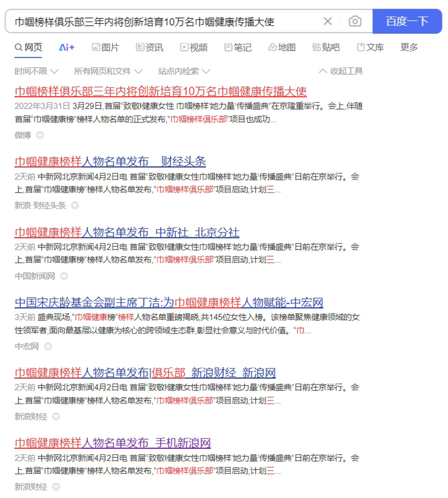Viewport: 448px width, 498px height.
Task: Open the Ai+ search tab
Action: point(66,47)
